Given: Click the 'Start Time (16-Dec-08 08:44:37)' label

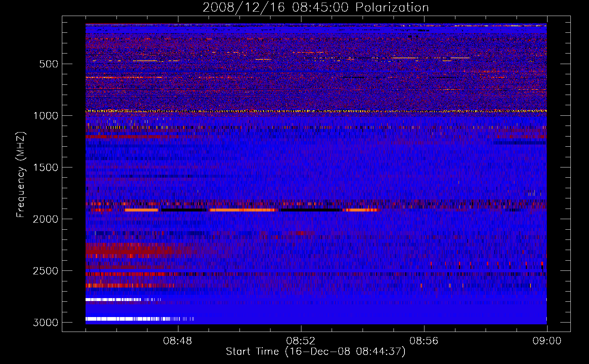Looking at the screenshot, I should coord(316,352).
